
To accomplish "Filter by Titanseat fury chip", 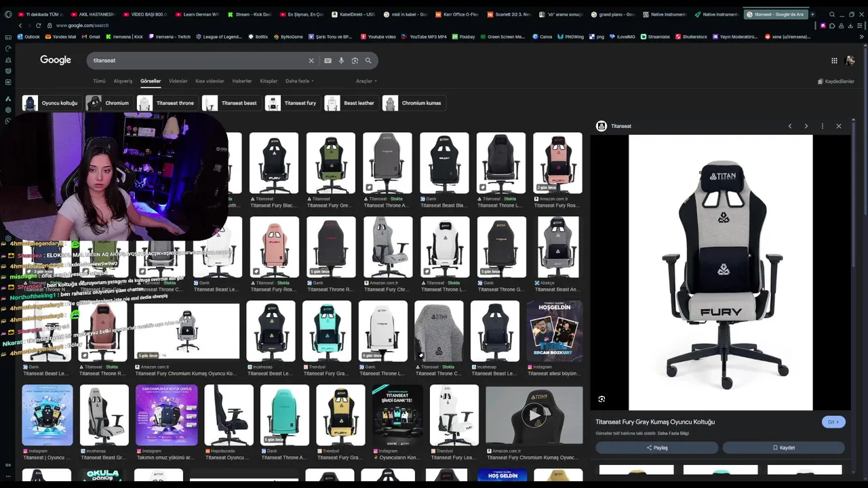I will [292, 103].
